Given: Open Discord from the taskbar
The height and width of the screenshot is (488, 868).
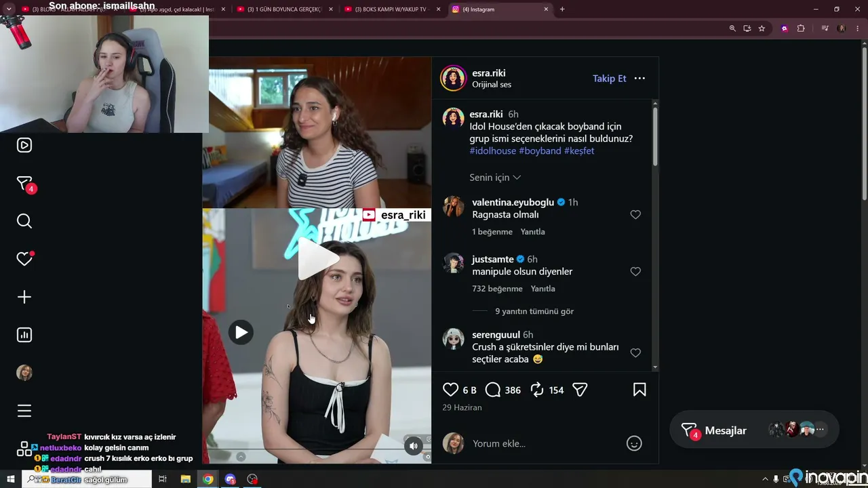Looking at the screenshot, I should [x=230, y=479].
